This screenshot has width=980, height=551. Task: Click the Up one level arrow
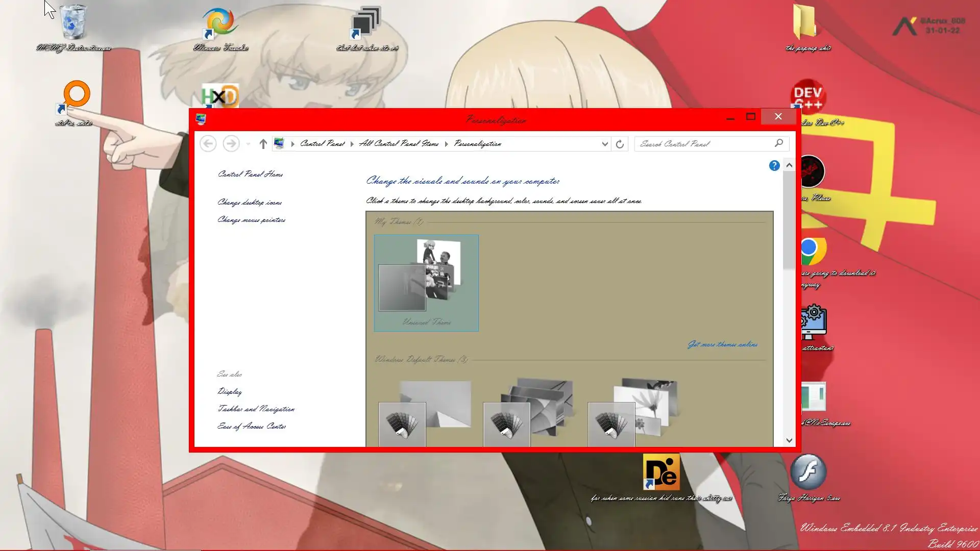coord(263,144)
